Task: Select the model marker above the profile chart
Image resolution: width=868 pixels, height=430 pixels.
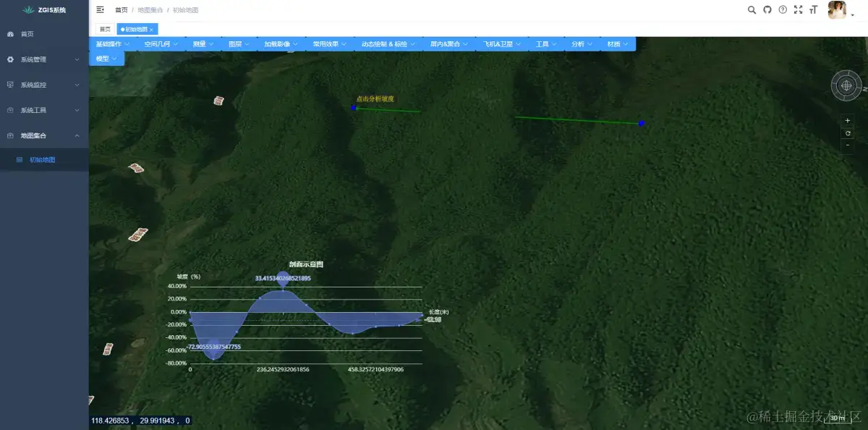Action: click(x=137, y=235)
